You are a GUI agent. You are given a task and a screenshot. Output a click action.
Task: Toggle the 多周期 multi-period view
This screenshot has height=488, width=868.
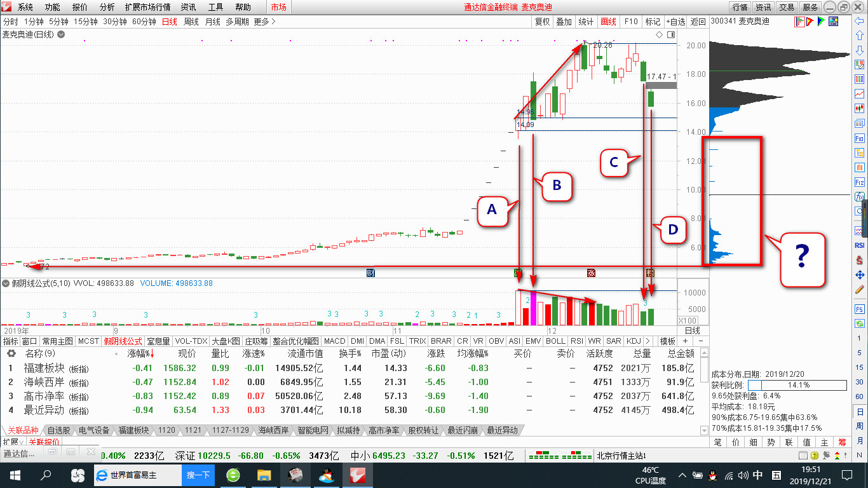tap(237, 22)
